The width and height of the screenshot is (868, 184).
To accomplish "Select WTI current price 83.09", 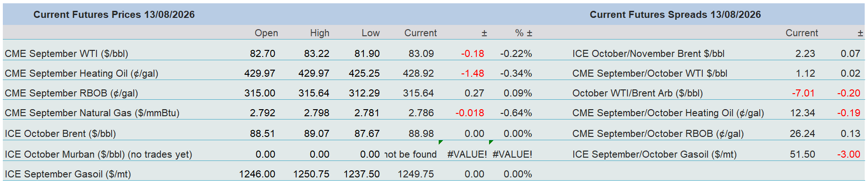I will point(421,54).
